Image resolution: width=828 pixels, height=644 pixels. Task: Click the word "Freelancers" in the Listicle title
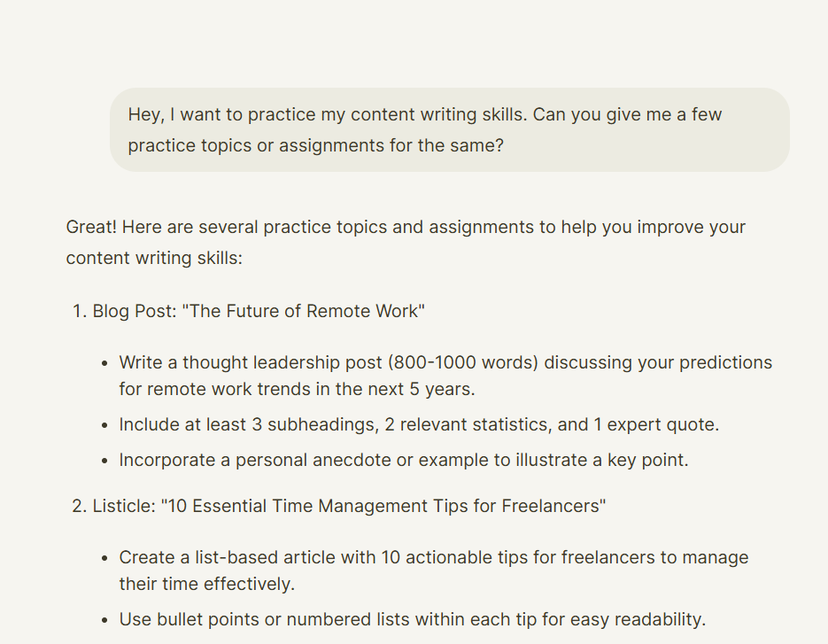coord(551,507)
